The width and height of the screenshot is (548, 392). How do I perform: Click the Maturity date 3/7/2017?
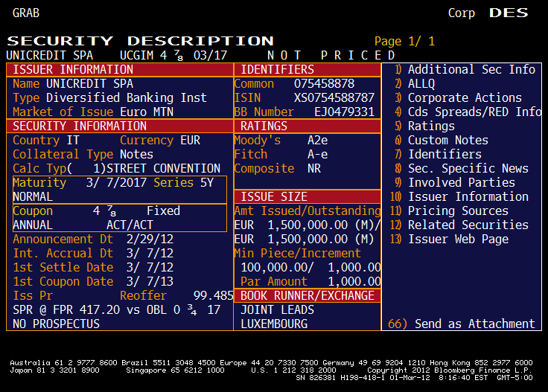pyautogui.click(x=116, y=182)
